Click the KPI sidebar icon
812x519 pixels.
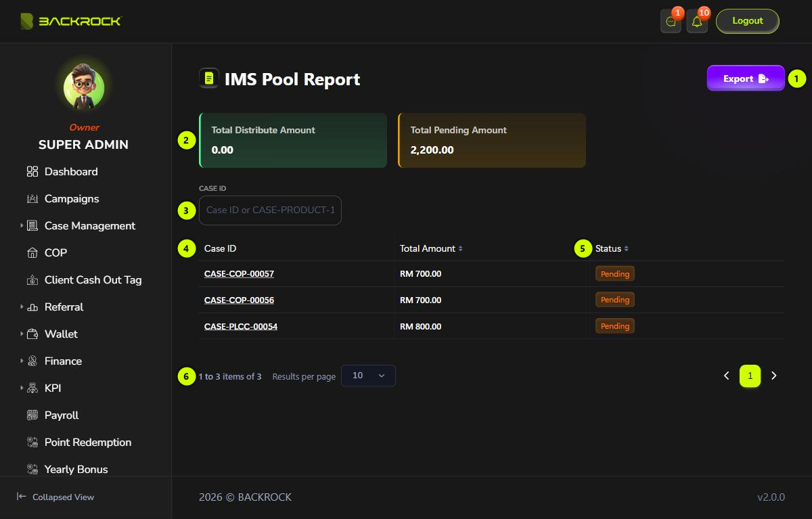pos(32,388)
